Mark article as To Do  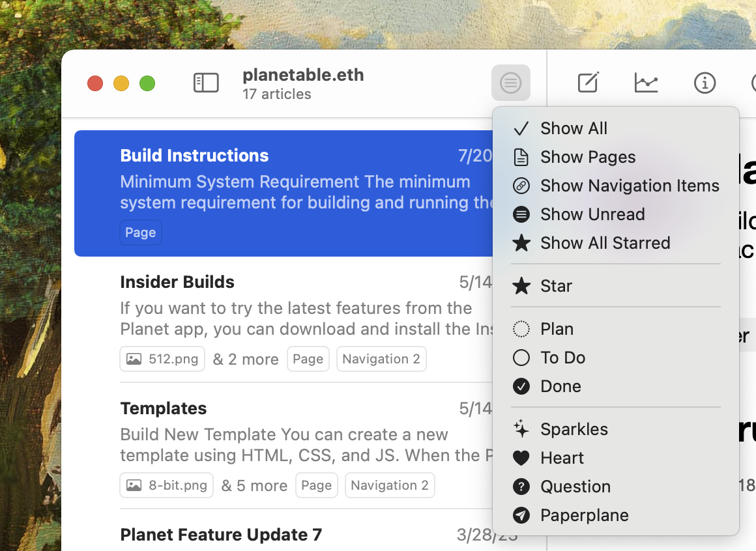(562, 358)
